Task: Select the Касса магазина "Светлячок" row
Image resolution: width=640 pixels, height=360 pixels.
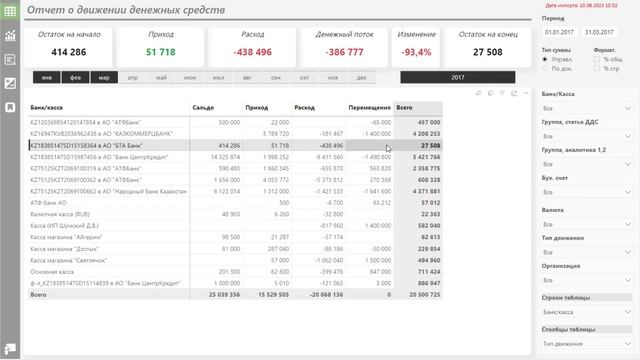Action: pos(235,260)
